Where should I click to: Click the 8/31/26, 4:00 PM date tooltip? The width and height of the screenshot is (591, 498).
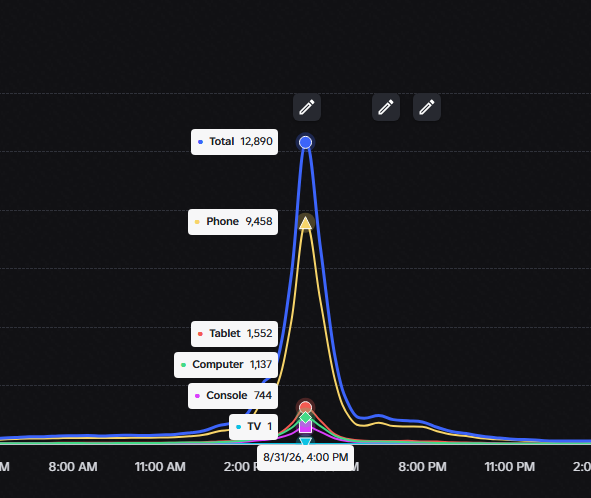(306, 458)
